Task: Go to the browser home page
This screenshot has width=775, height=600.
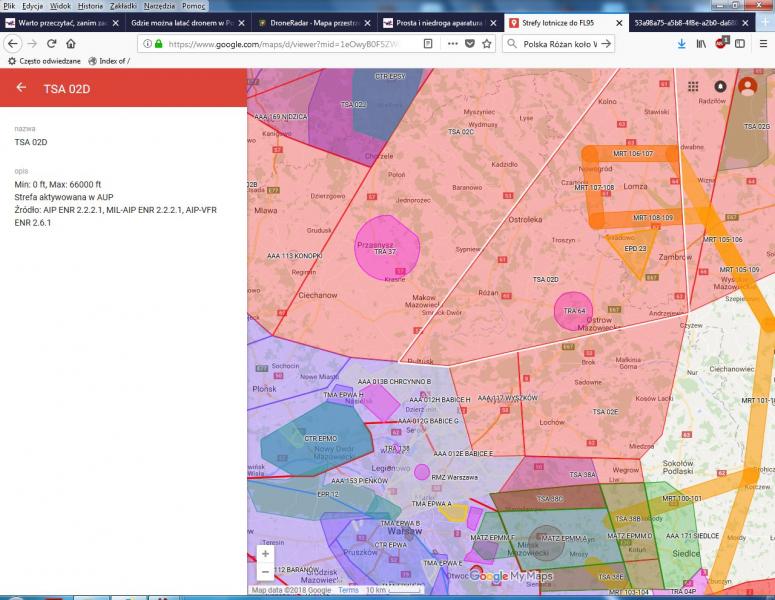Action: point(70,44)
